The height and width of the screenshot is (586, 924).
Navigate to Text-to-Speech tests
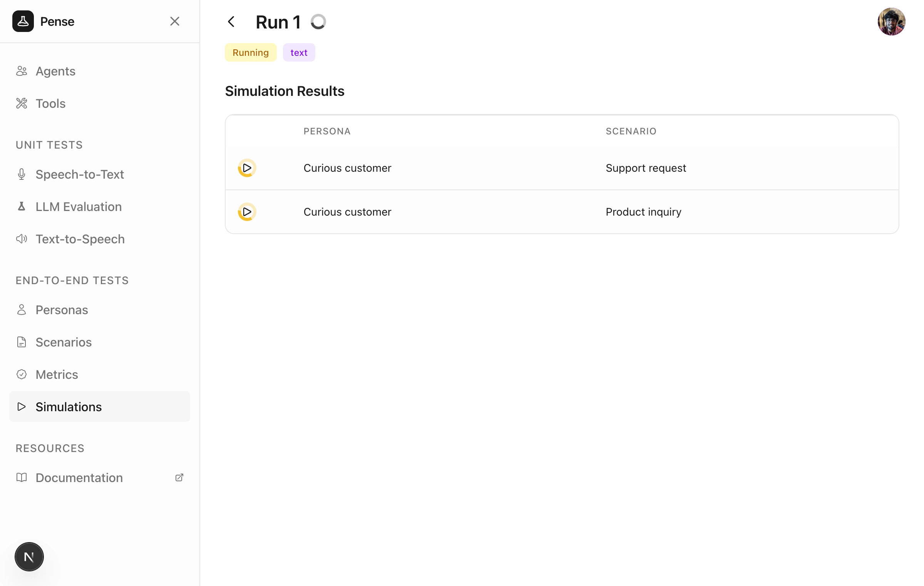click(80, 239)
